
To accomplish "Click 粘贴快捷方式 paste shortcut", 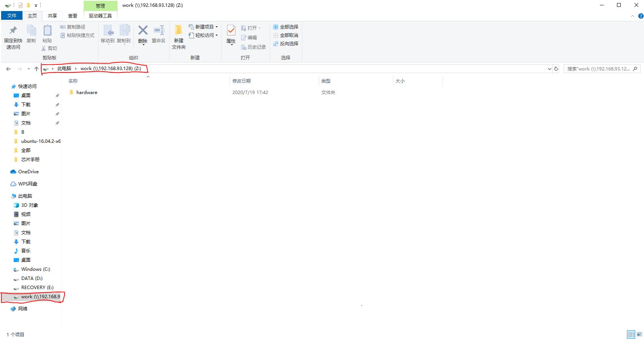I will point(77,35).
